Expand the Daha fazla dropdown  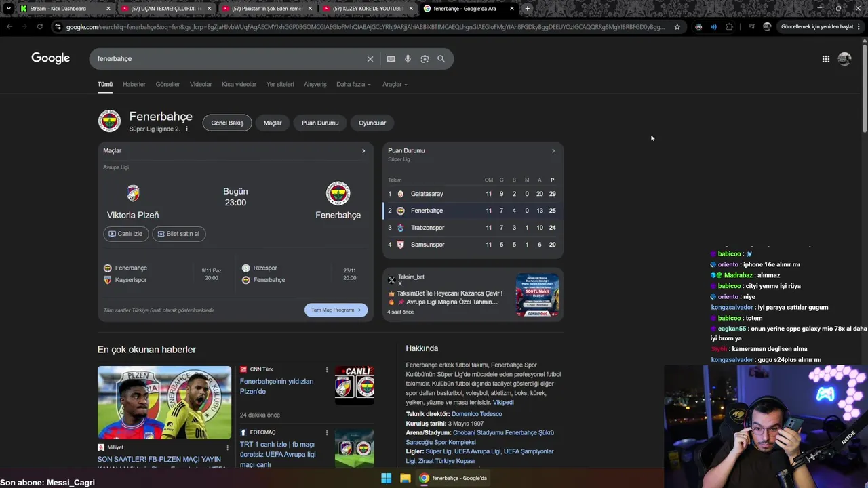click(354, 85)
